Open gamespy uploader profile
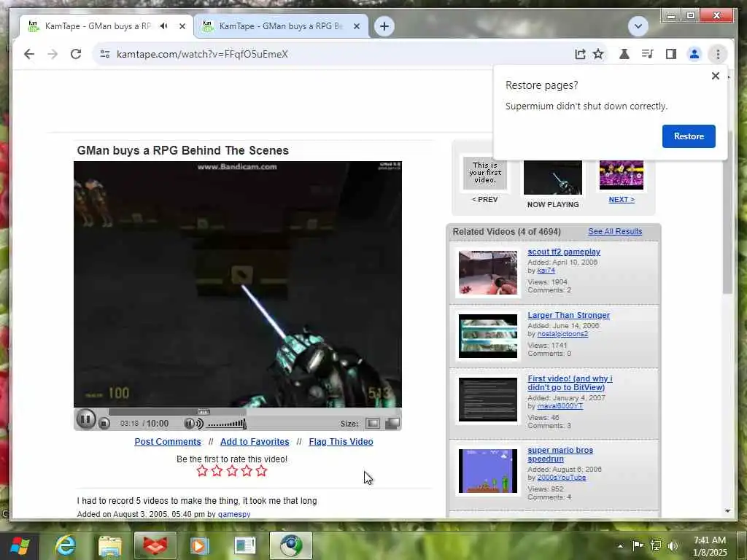Viewport: 747px width, 560px height. click(x=234, y=514)
